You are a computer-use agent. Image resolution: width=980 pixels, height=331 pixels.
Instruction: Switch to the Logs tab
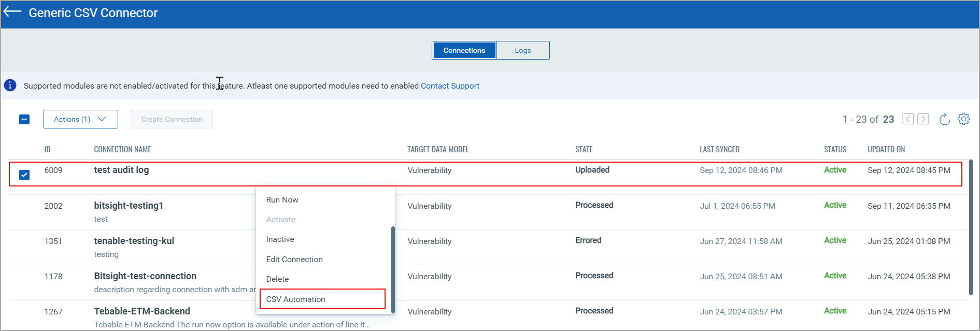coord(522,50)
